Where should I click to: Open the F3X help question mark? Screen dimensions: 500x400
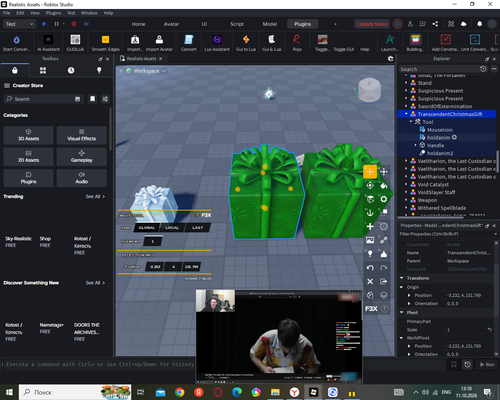point(384,309)
